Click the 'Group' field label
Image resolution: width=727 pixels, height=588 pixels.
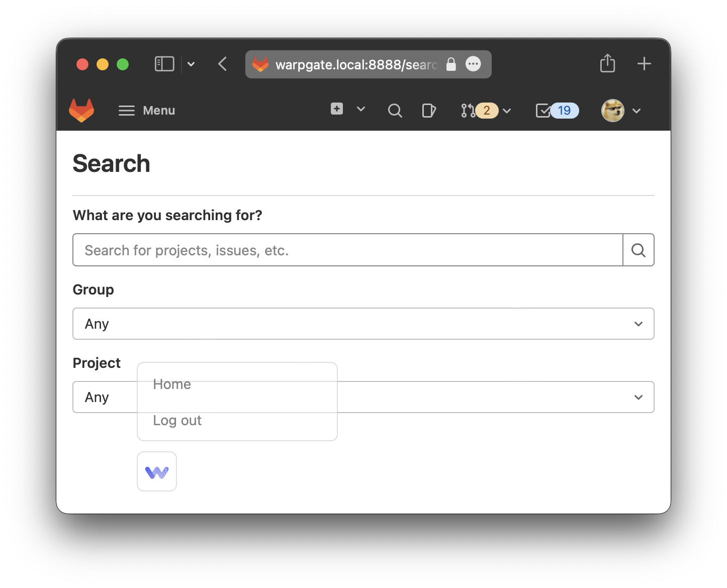pos(94,290)
